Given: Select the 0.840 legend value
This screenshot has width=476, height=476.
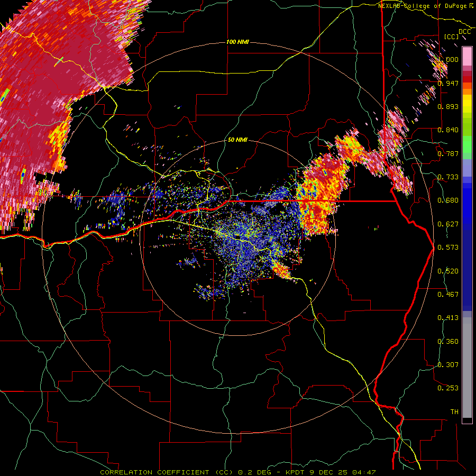Looking at the screenshot, I should [x=448, y=130].
